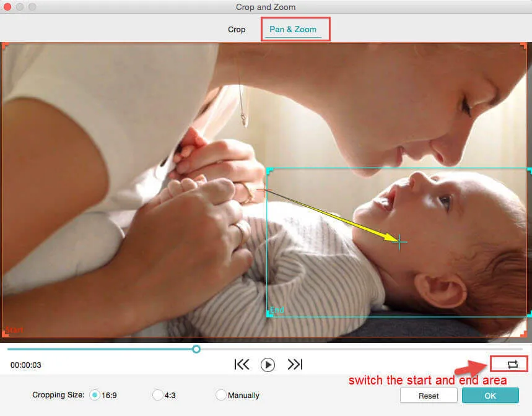Click bottom-left corner handle of Start frame
The width and height of the screenshot is (532, 416).
click(x=5, y=335)
